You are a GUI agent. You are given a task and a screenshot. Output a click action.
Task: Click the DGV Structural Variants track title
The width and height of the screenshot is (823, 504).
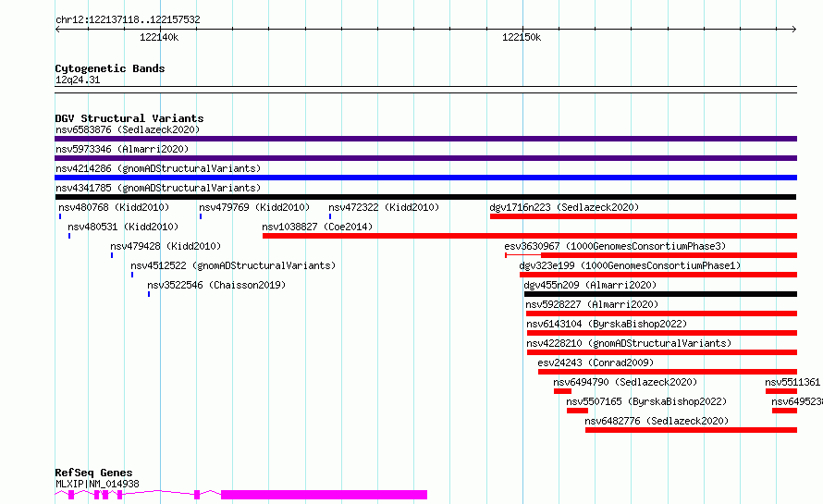pyautogui.click(x=129, y=118)
